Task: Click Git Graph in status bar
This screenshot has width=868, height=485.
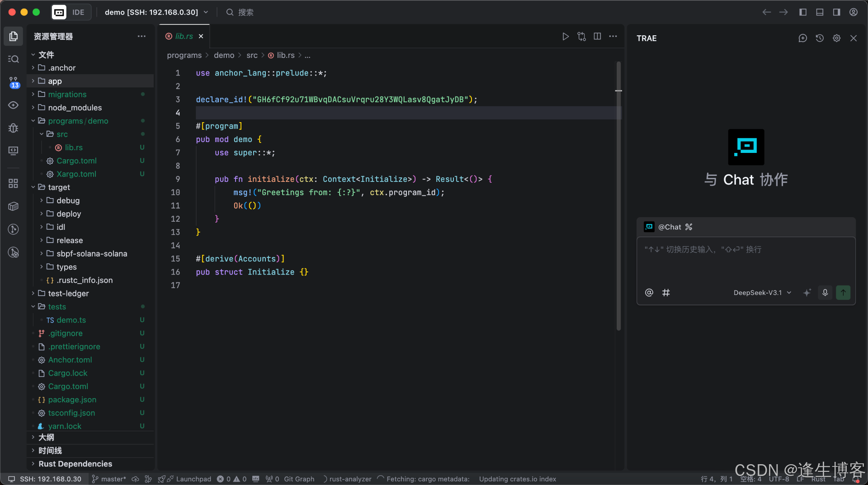Action: tap(299, 479)
